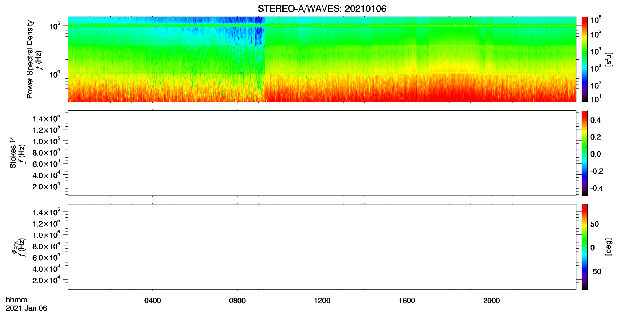Viewport: 644px width, 332px height.
Task: Click the 10^3 label on the sfu color bar
Action: point(596,68)
